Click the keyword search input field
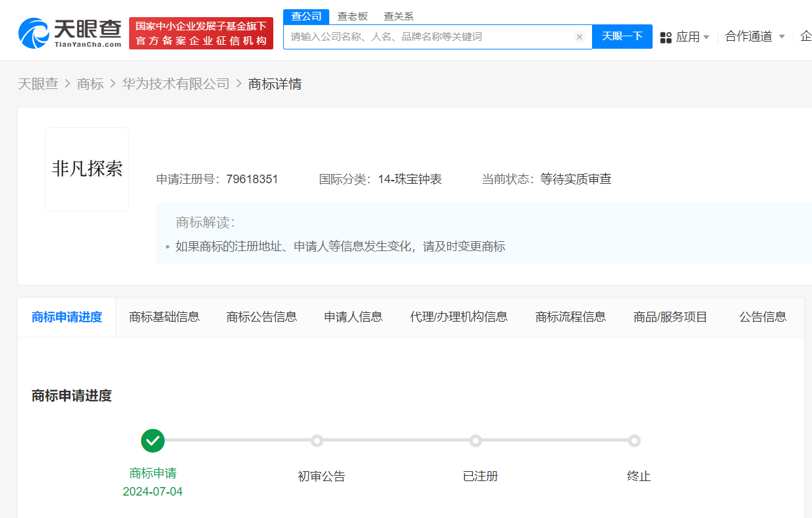812x518 pixels. [428, 36]
